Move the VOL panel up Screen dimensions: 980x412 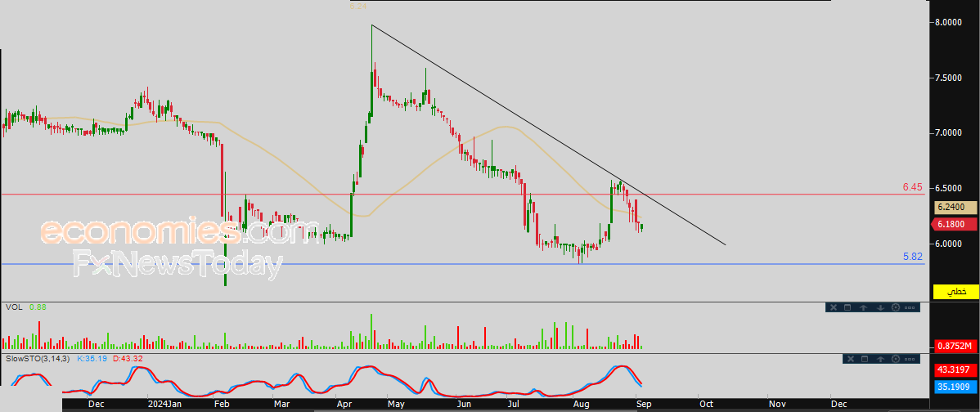coord(864,307)
